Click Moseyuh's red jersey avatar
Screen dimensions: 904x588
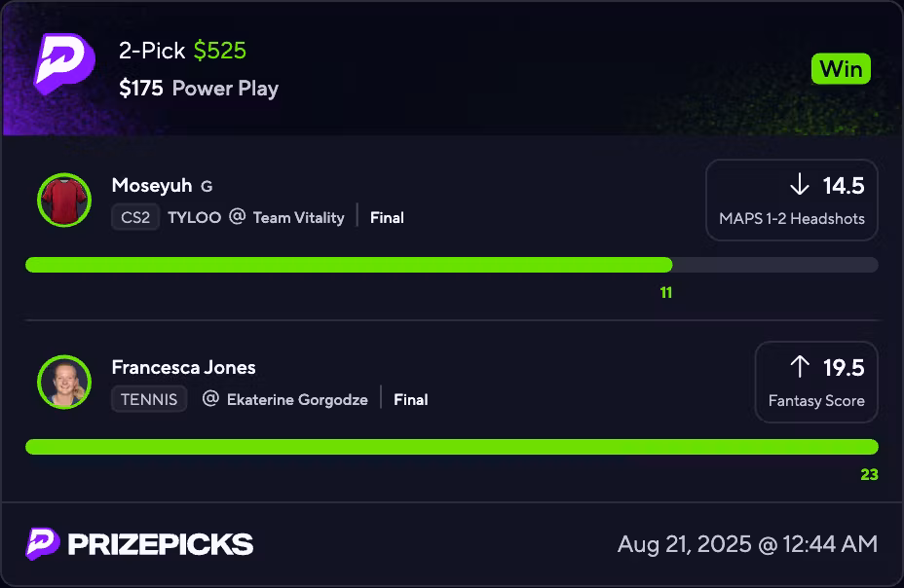(x=64, y=200)
